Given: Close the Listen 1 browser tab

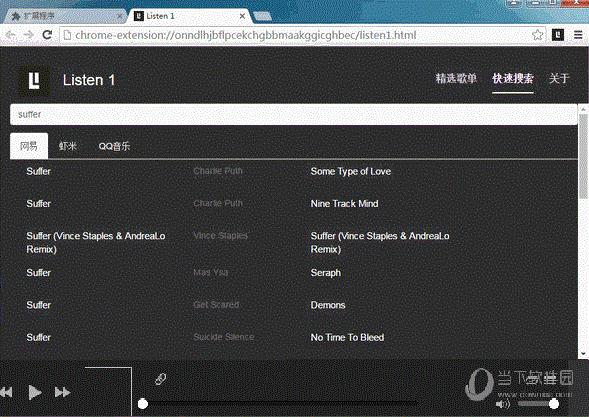Looking at the screenshot, I should [242, 16].
